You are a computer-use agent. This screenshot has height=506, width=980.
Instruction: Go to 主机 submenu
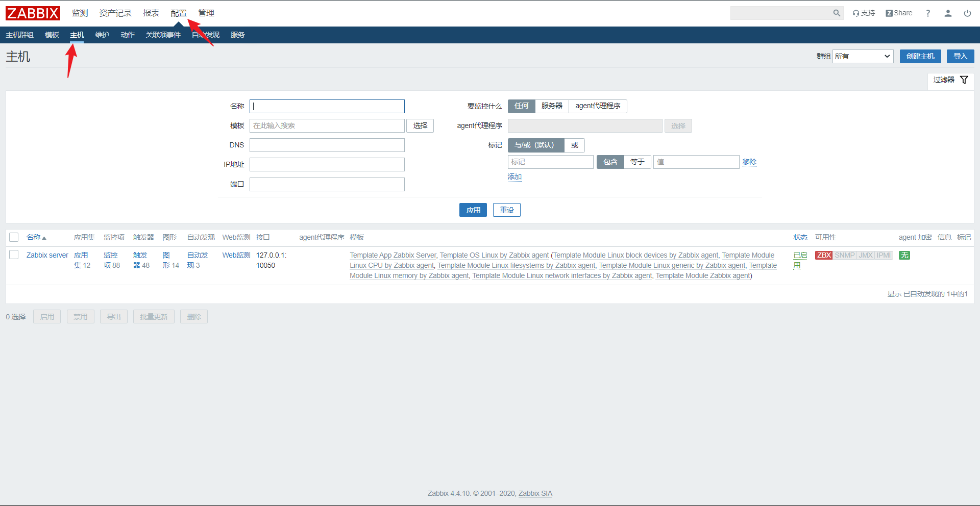(77, 35)
